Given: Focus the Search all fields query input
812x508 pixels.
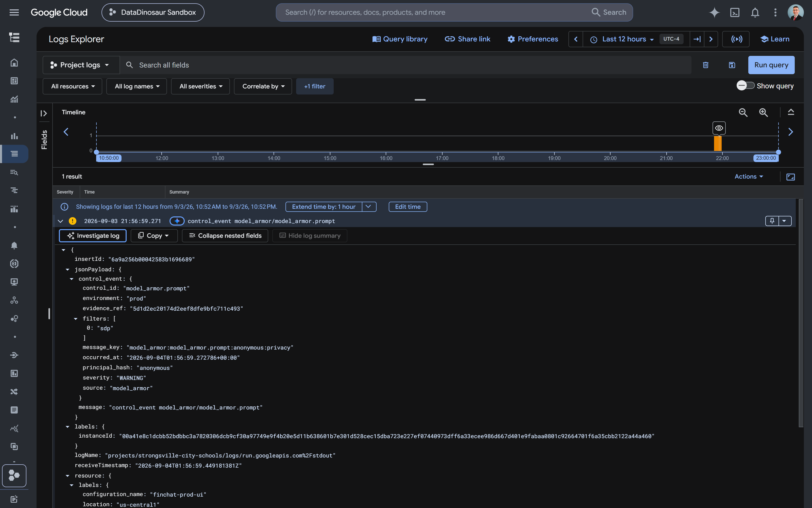Looking at the screenshot, I should (x=406, y=65).
